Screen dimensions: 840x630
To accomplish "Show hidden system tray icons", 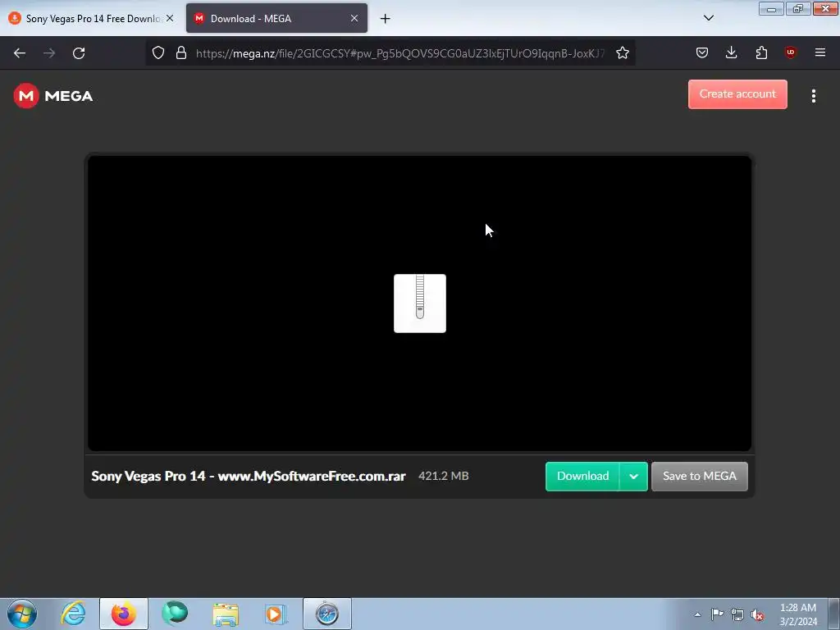I will (697, 614).
